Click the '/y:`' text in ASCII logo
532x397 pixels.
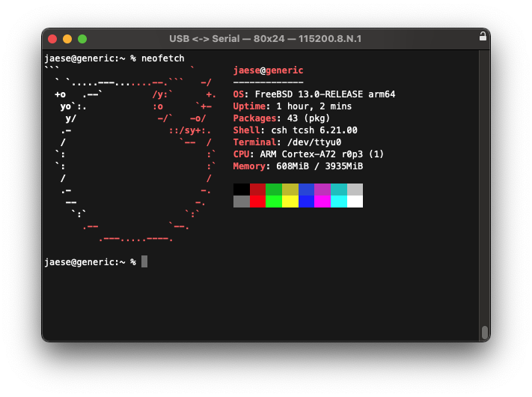162,94
